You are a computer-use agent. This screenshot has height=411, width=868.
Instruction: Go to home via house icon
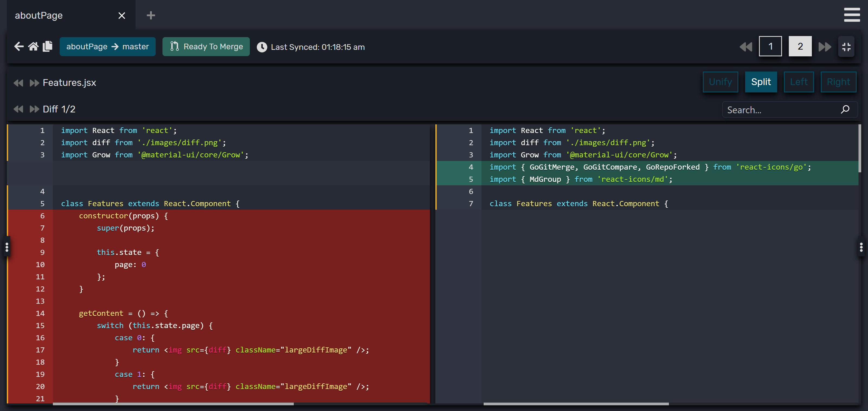point(33,46)
